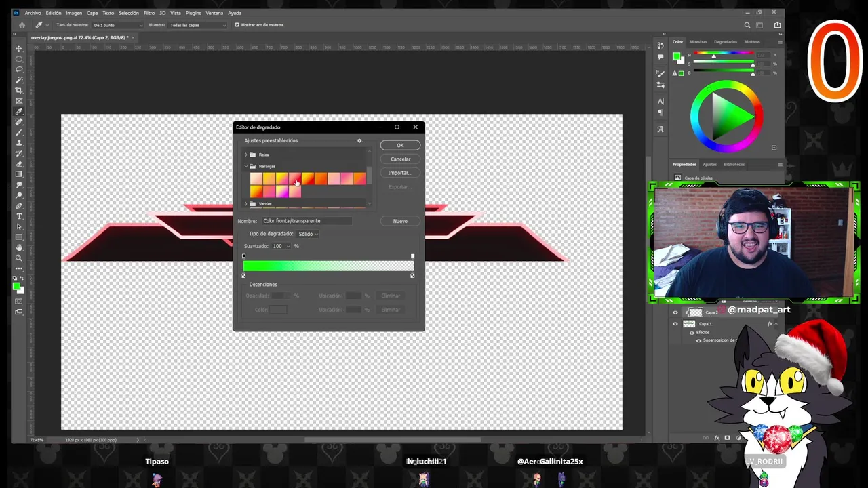
Task: Open the 'Tipo de degradado' Sólido dropdown
Action: [x=308, y=234]
